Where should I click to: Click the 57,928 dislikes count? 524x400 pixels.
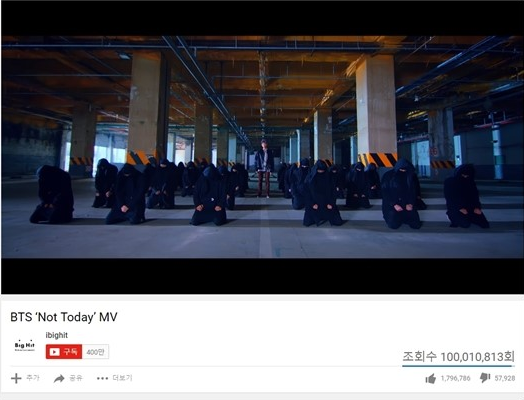click(x=505, y=378)
